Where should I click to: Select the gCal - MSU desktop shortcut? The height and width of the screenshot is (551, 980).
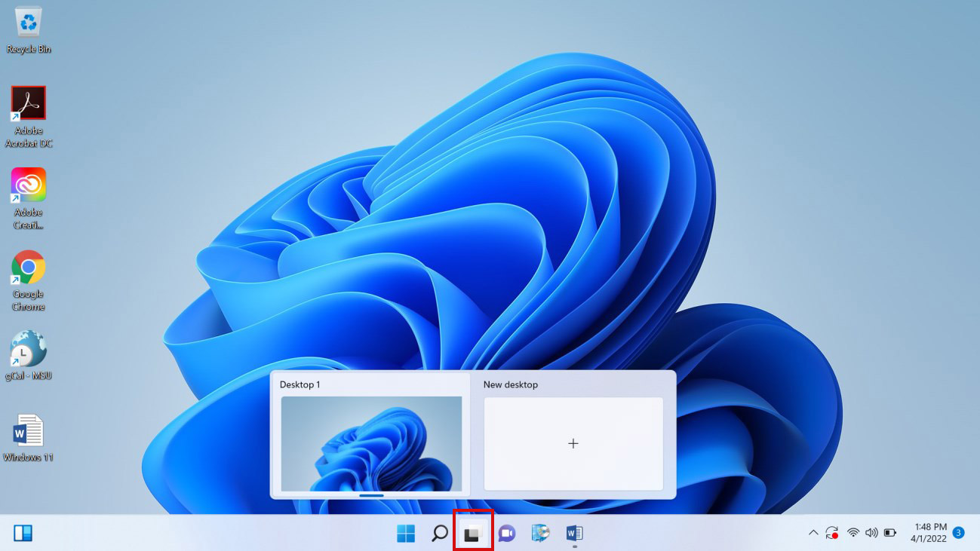coord(29,349)
